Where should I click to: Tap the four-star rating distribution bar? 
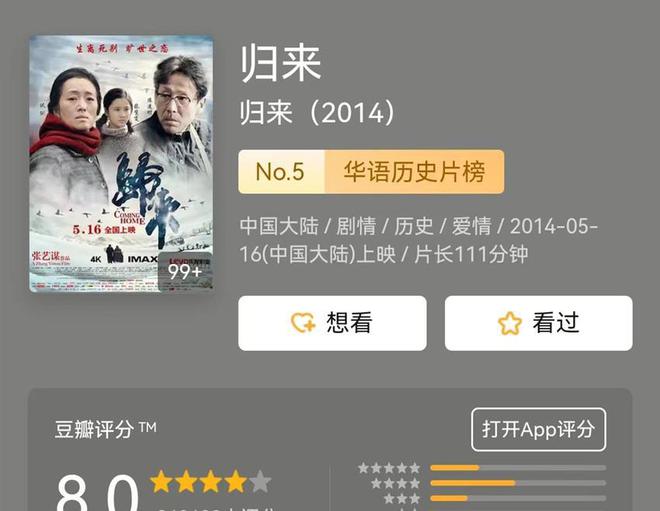click(x=518, y=483)
